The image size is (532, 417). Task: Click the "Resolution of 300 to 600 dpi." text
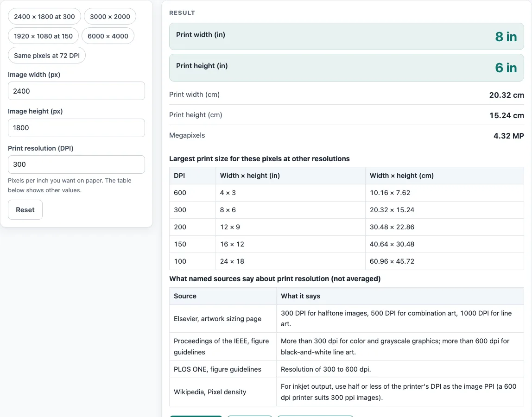(x=326, y=369)
